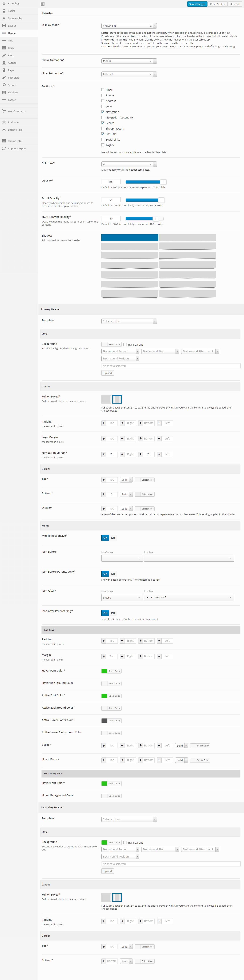The height and width of the screenshot is (980, 244).
Task: Enable the Phone section checkbox
Action: (x=103, y=95)
